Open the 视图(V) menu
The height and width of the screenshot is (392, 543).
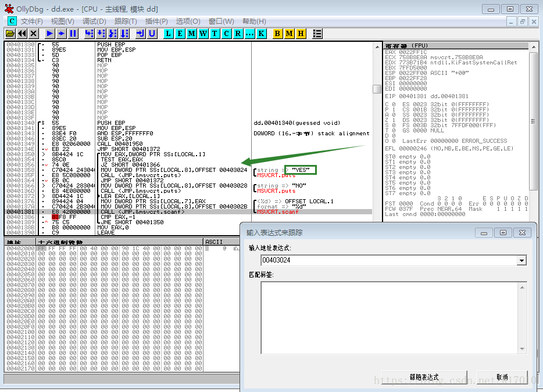pyautogui.click(x=62, y=21)
